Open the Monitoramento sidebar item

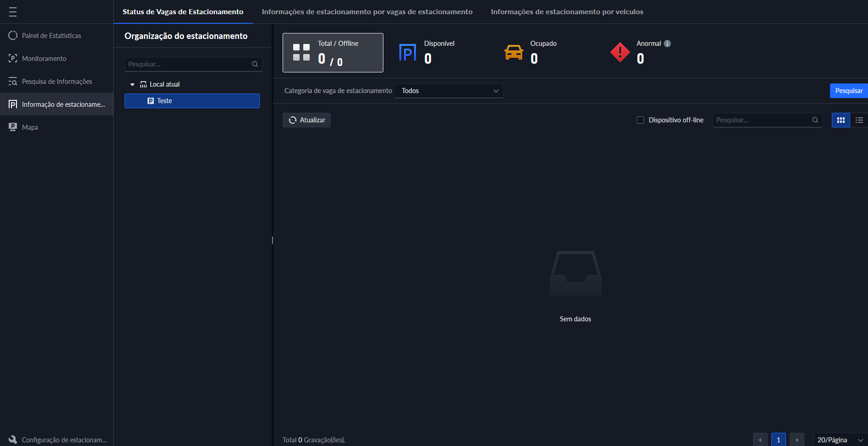[x=44, y=59]
